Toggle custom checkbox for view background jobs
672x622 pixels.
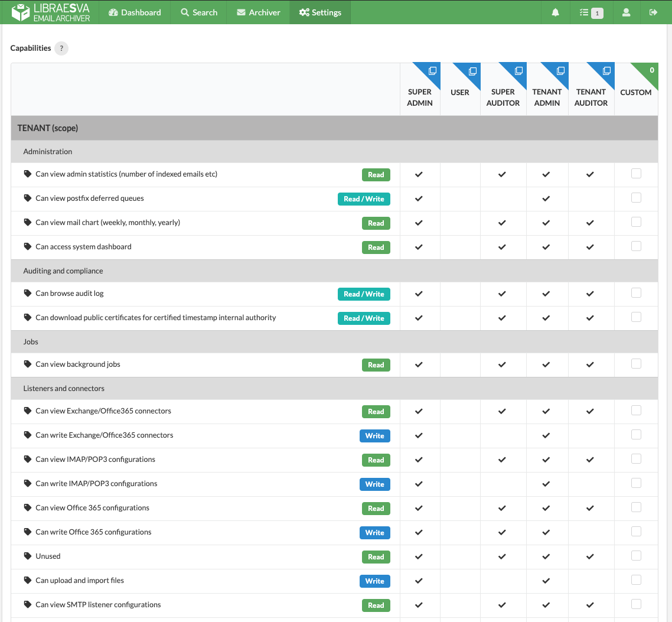(x=636, y=364)
